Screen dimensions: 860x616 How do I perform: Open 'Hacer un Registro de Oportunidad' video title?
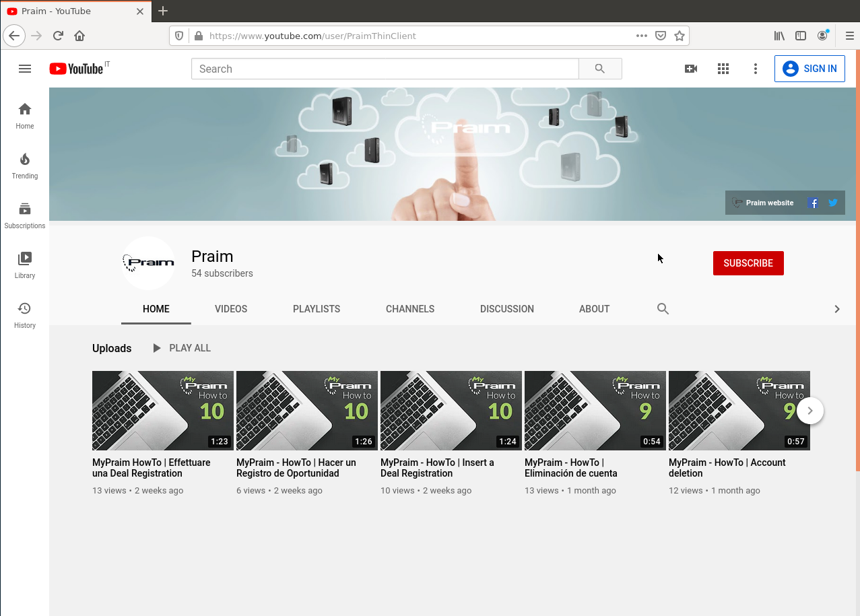tap(296, 468)
